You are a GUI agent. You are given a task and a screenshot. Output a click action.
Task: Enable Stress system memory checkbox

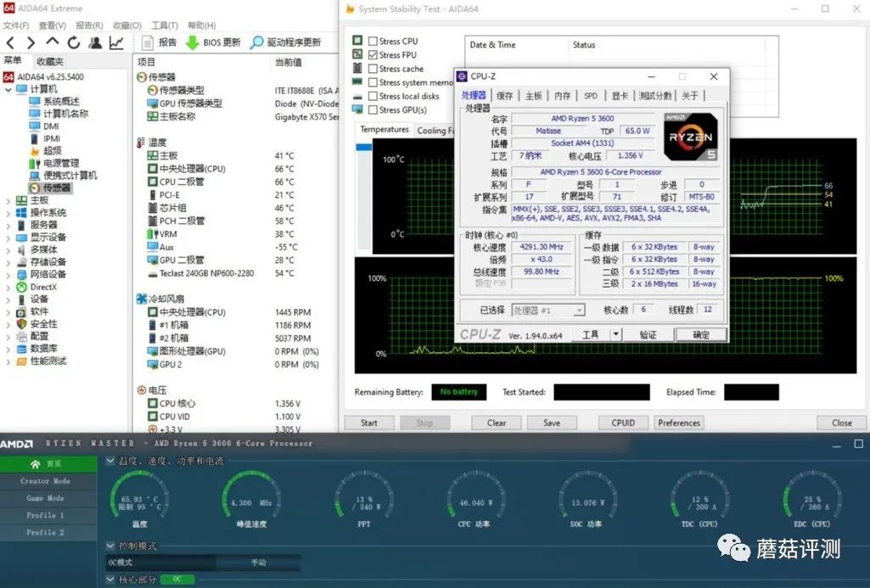point(373,82)
